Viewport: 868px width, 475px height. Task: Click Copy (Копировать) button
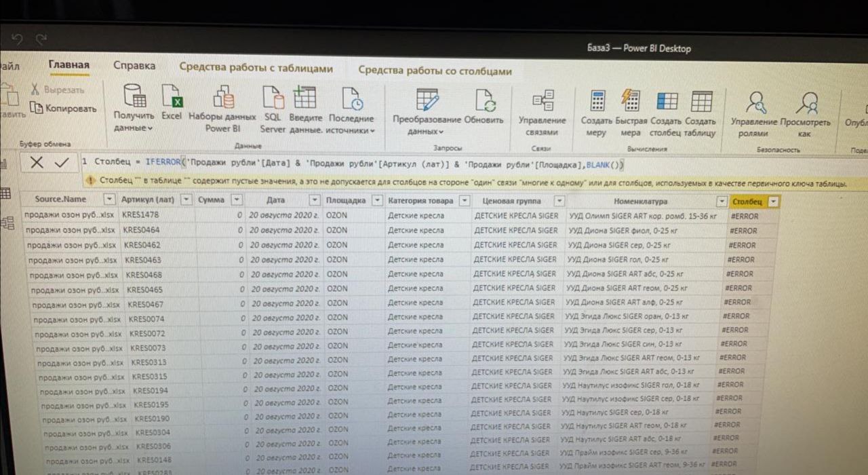(x=65, y=109)
